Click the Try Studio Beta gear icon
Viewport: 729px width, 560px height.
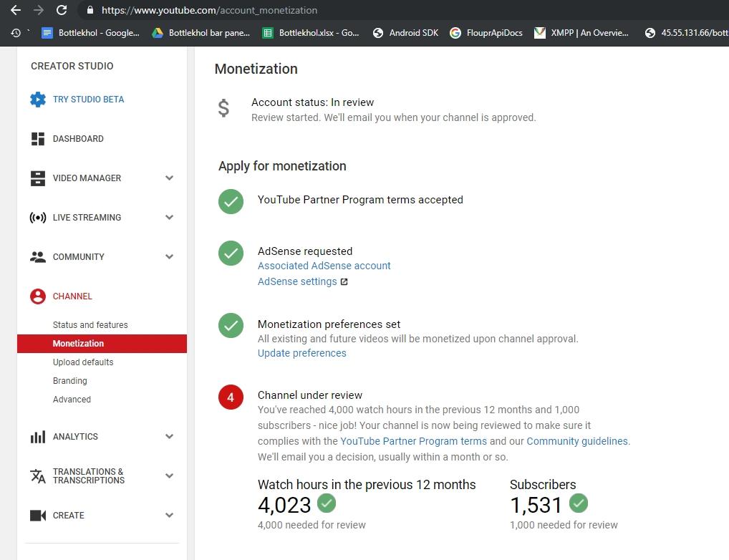[x=38, y=99]
